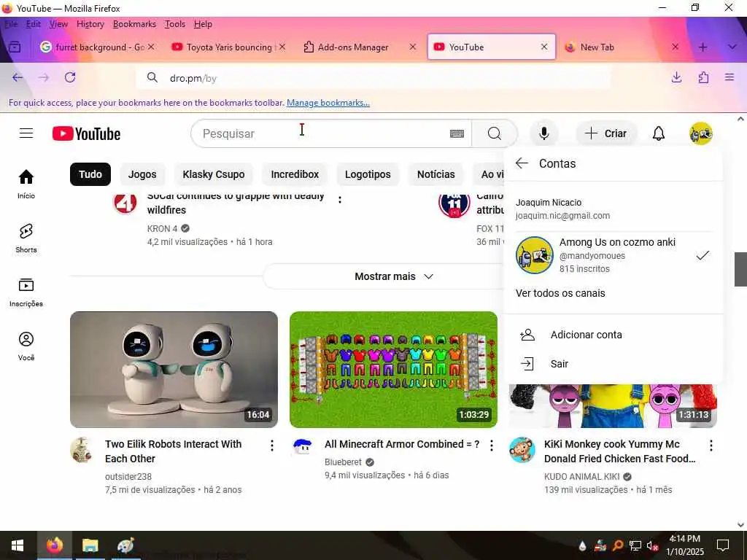
Task: Click the Criar button
Action: [x=605, y=134]
